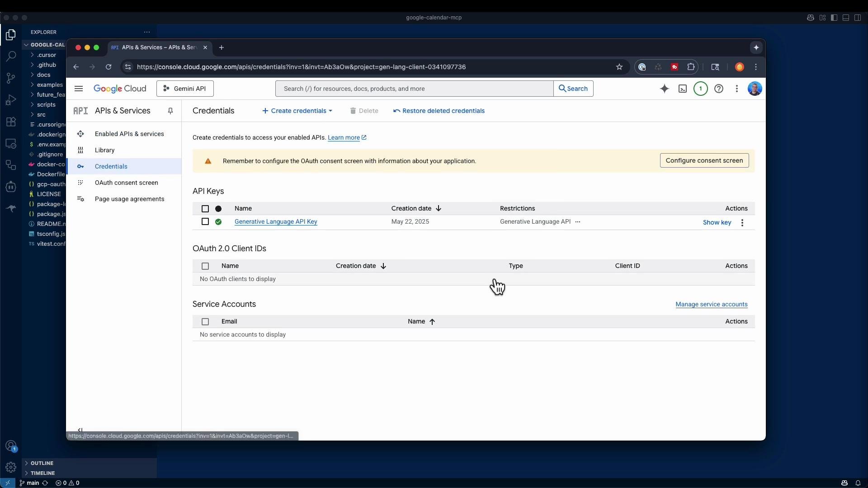868x488 pixels.
Task: Click main branch in VS Code status bar
Action: click(29, 483)
